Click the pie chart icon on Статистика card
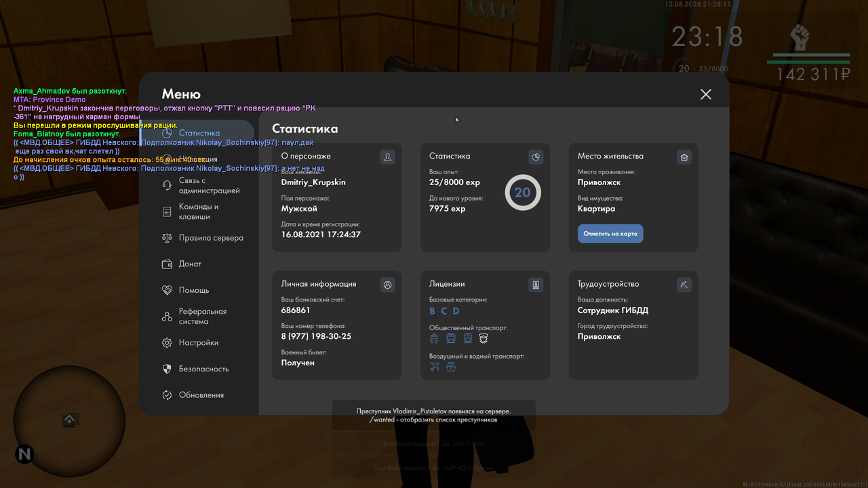Image resolution: width=868 pixels, height=488 pixels. pyautogui.click(x=536, y=157)
